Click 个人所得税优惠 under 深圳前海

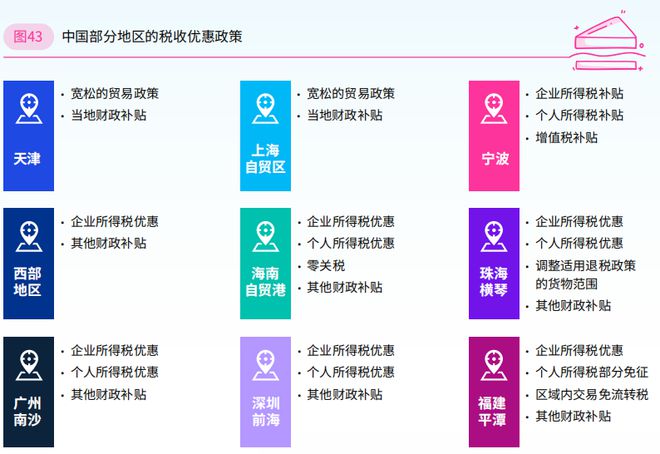351,372
